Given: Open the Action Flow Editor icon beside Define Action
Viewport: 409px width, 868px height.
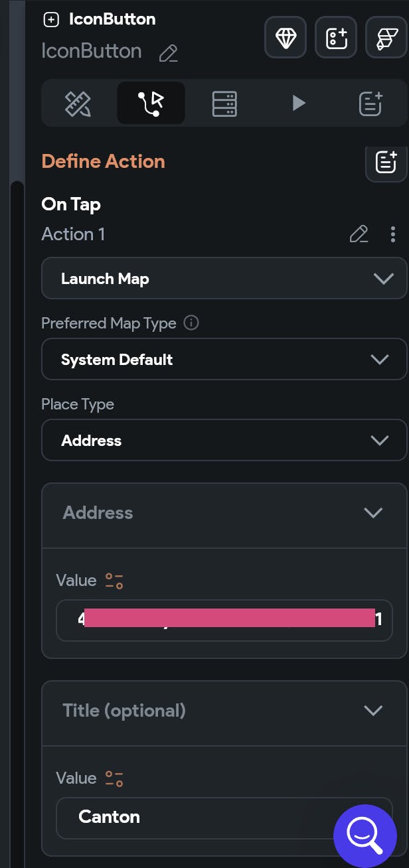Looking at the screenshot, I should [386, 163].
